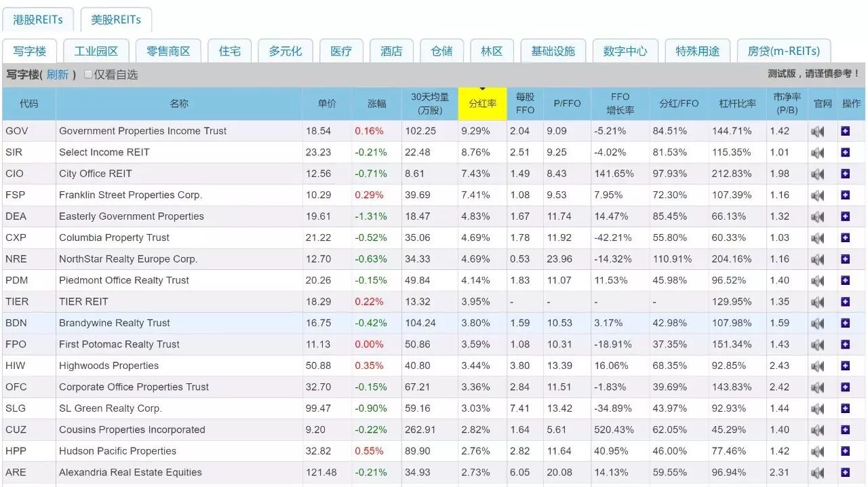Sort table by P/FFO column header

coord(567,104)
